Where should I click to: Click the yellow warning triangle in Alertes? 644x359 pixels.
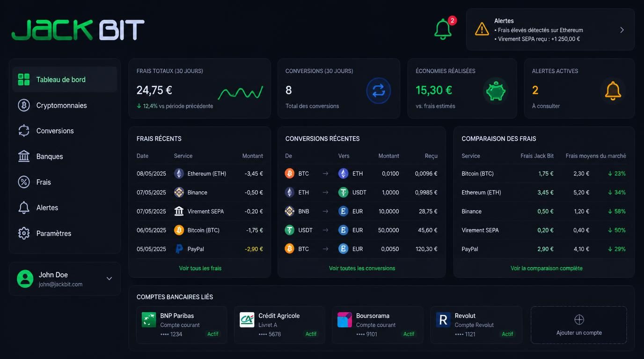[x=482, y=29]
